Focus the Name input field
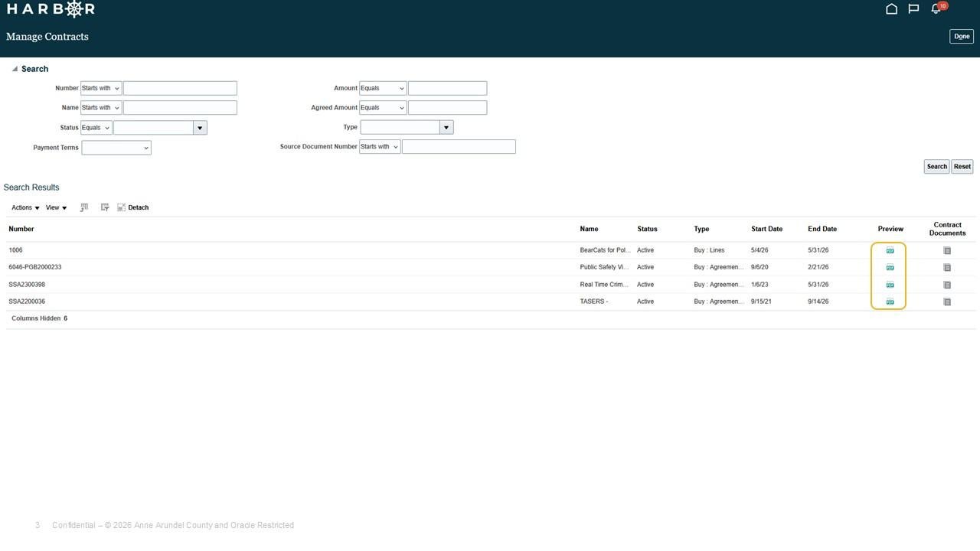 [180, 108]
